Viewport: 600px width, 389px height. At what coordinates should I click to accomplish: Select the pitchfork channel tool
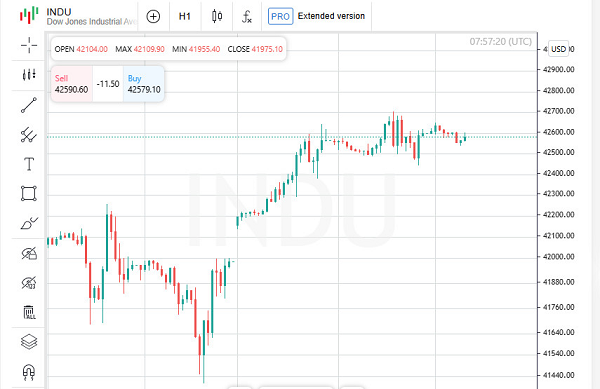[29, 135]
